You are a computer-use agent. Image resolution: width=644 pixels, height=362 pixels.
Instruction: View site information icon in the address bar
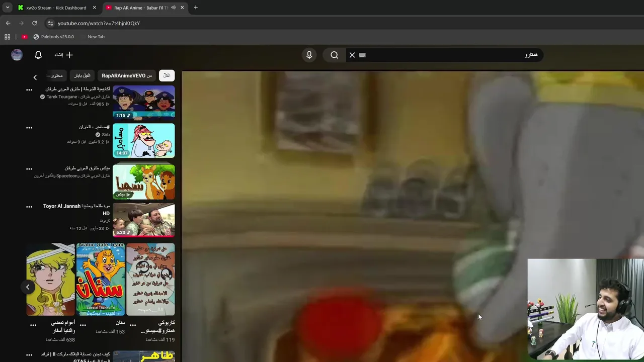point(50,23)
